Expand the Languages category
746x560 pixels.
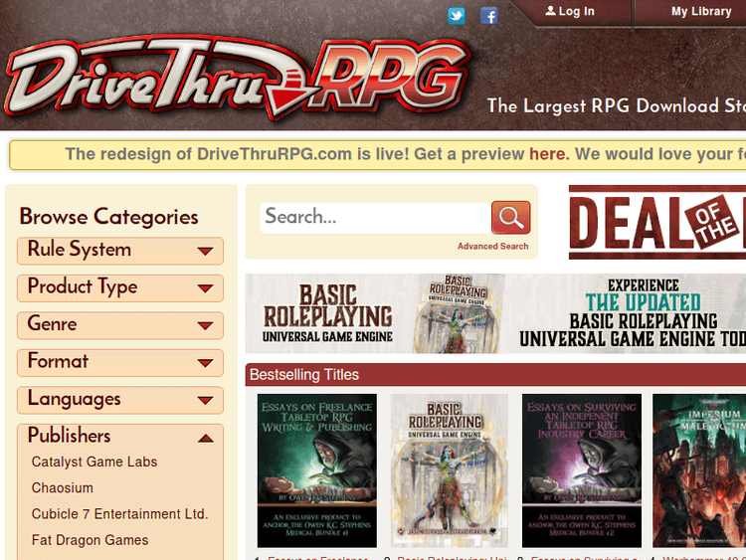point(120,400)
